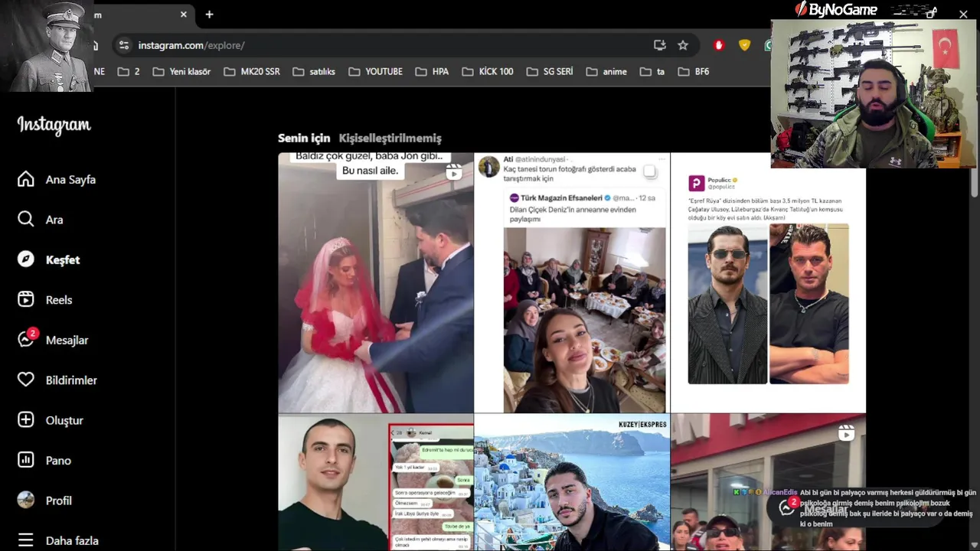
Task: Click the install app icon in address bar
Action: pyautogui.click(x=660, y=45)
